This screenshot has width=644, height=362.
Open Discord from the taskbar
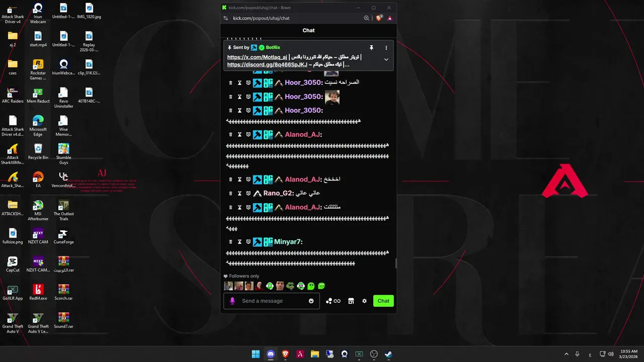coord(270,354)
